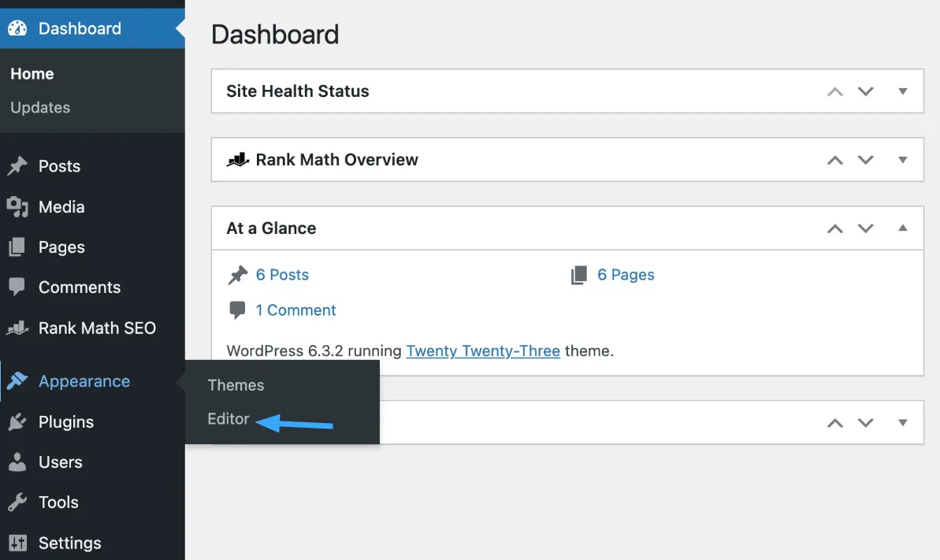Click the Users person icon
This screenshot has width=940, height=560.
point(17,462)
